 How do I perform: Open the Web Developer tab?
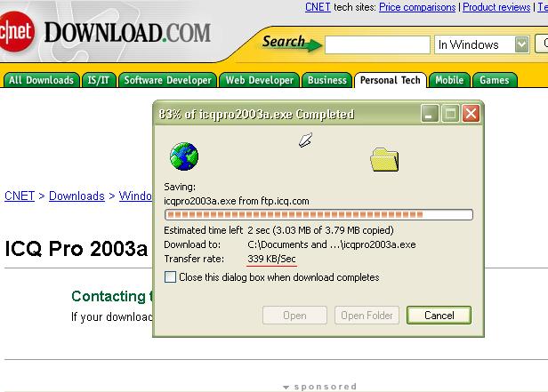(x=260, y=80)
